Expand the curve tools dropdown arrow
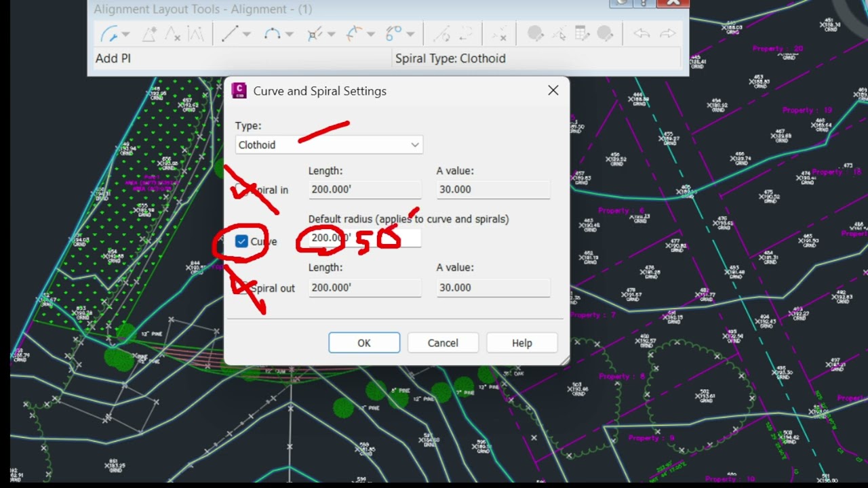Image resolution: width=868 pixels, height=488 pixels. (x=290, y=34)
